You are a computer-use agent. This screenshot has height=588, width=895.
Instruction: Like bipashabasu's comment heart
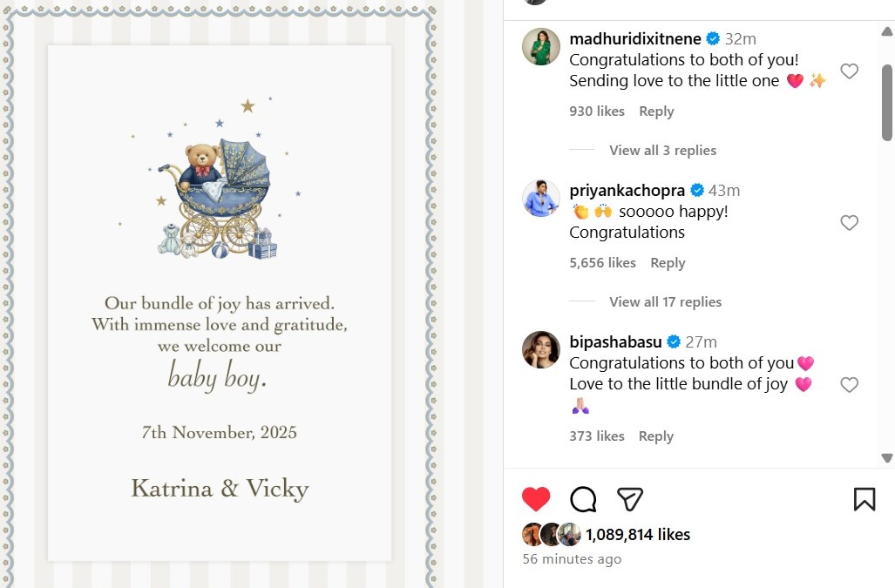click(x=849, y=385)
